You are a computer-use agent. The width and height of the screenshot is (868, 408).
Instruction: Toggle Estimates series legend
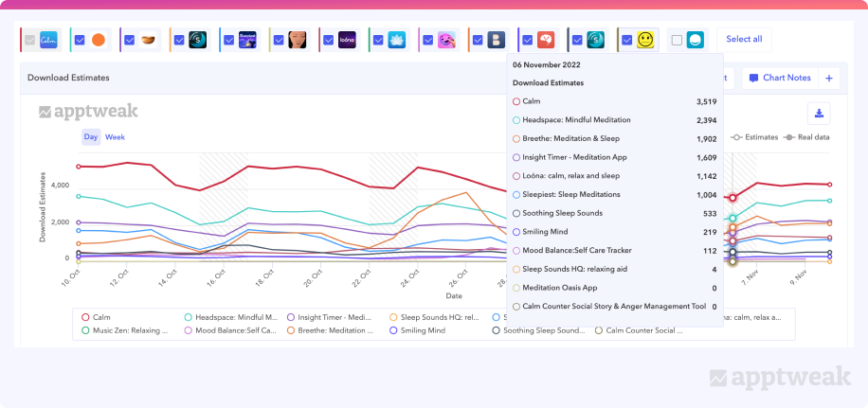coord(755,137)
